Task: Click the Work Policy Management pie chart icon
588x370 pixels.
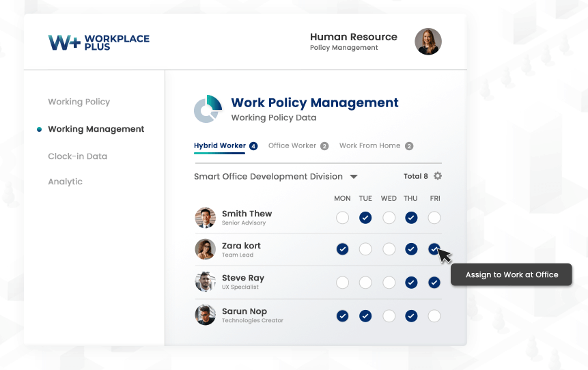Action: click(x=208, y=109)
